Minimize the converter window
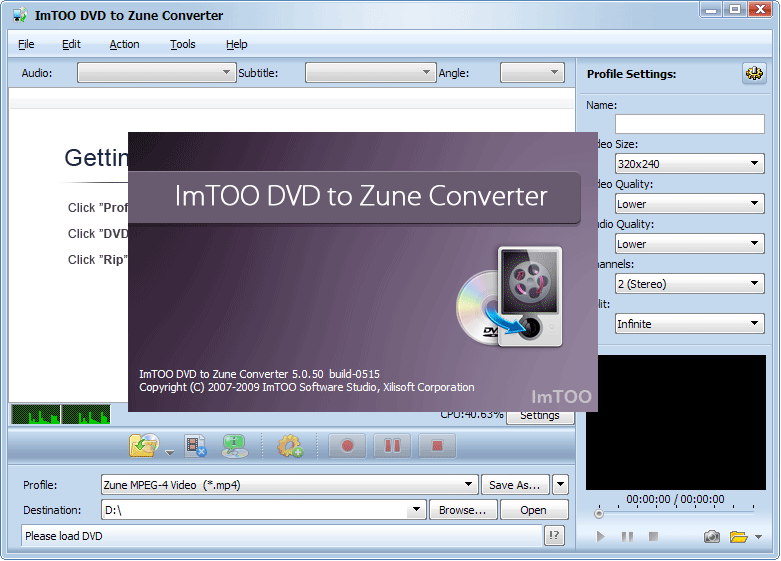The image size is (781, 561). (711, 9)
